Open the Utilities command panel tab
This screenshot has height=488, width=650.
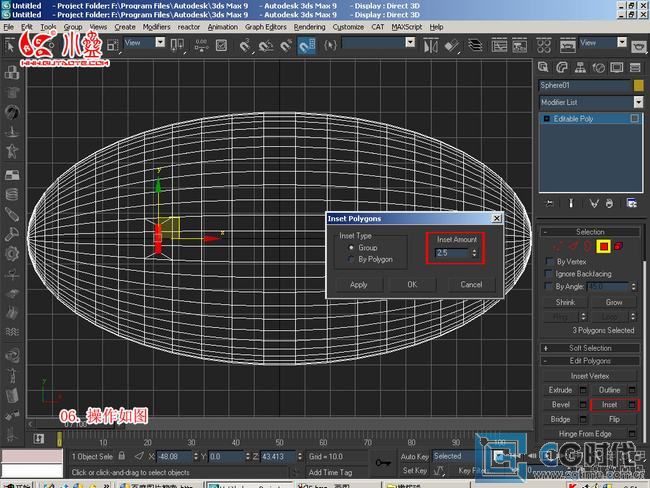tap(635, 67)
